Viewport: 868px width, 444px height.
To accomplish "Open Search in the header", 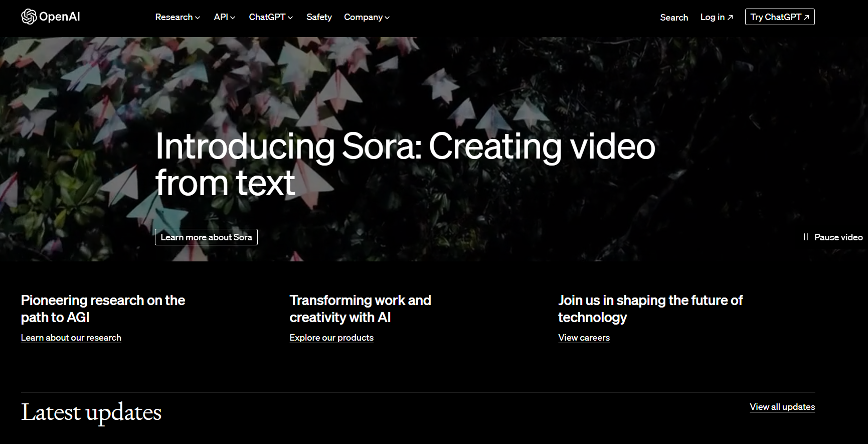I will click(x=674, y=18).
